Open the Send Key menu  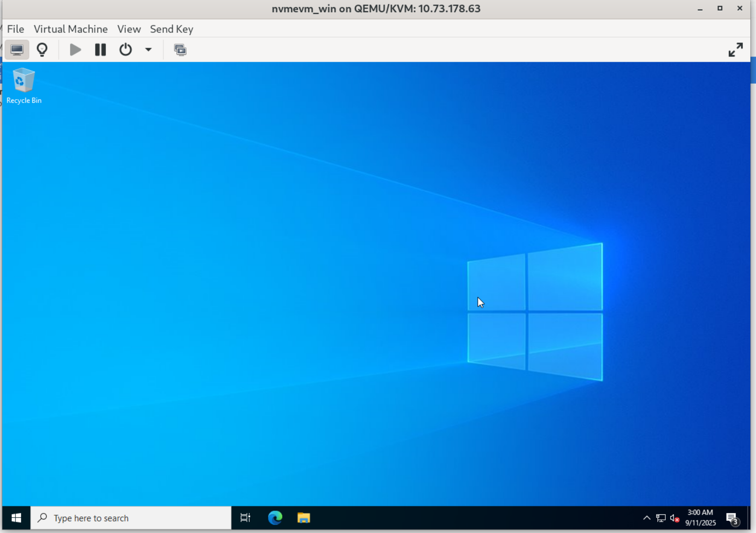point(172,29)
